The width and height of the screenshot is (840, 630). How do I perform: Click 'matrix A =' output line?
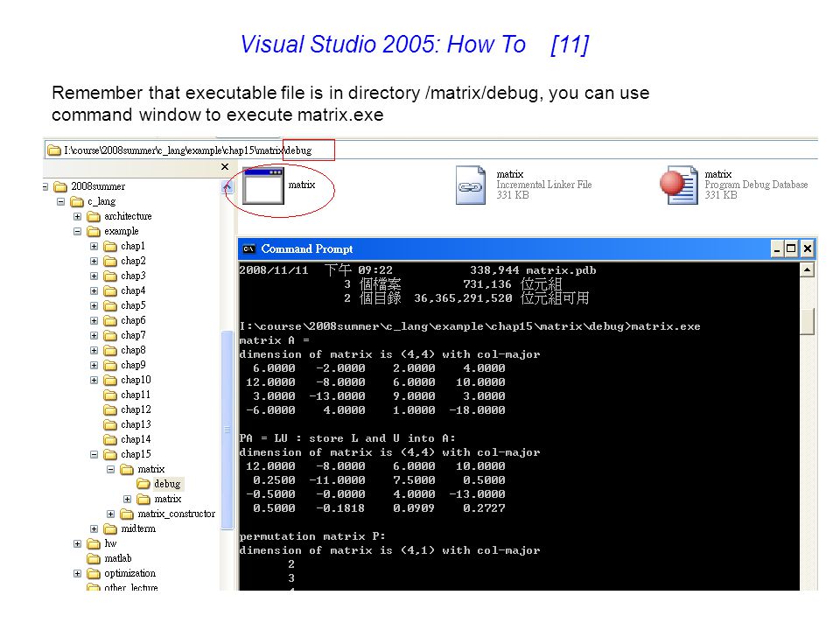(x=274, y=340)
